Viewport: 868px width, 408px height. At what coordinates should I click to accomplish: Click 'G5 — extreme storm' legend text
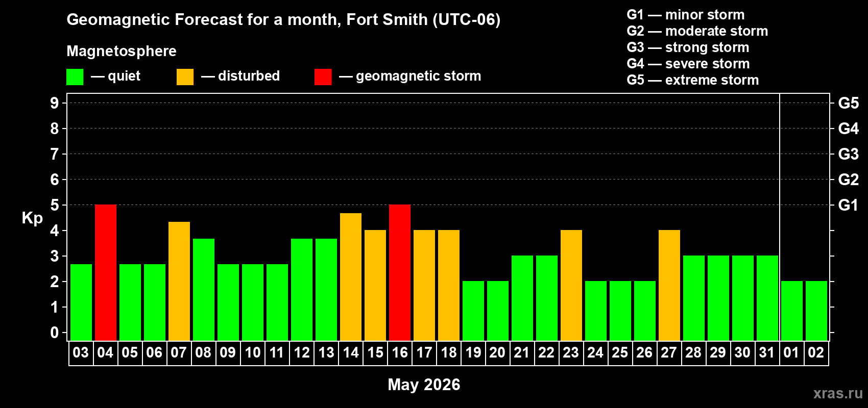693,80
